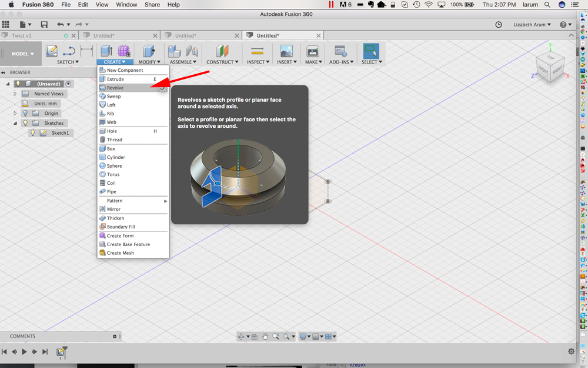Toggle the Origin folder lightbulb
588x368 pixels.
coord(25,113)
